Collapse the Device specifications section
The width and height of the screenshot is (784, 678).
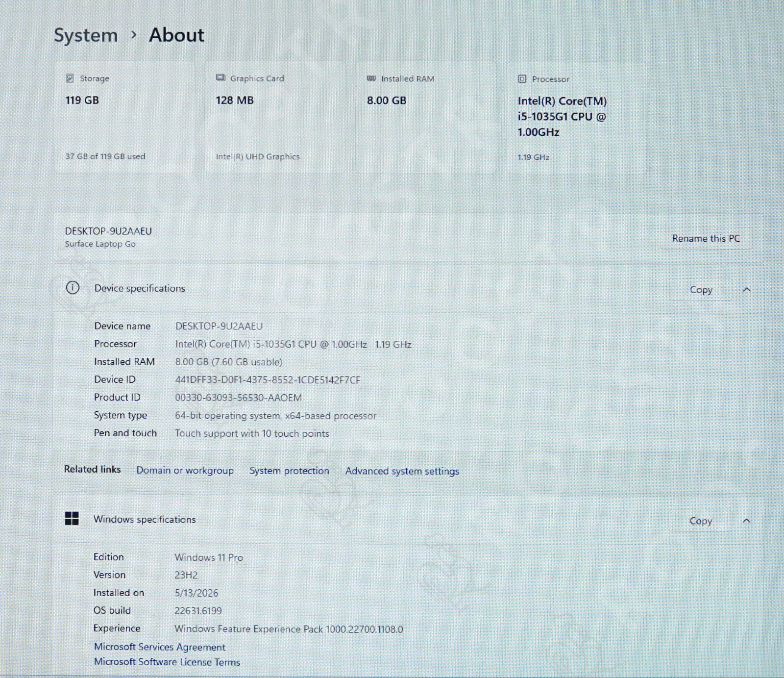point(746,290)
